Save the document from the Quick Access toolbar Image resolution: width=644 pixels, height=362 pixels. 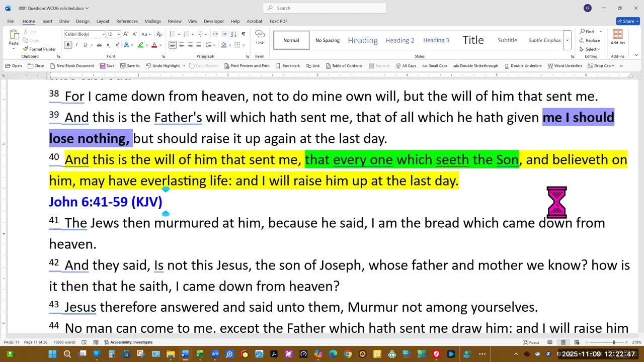coord(107,66)
